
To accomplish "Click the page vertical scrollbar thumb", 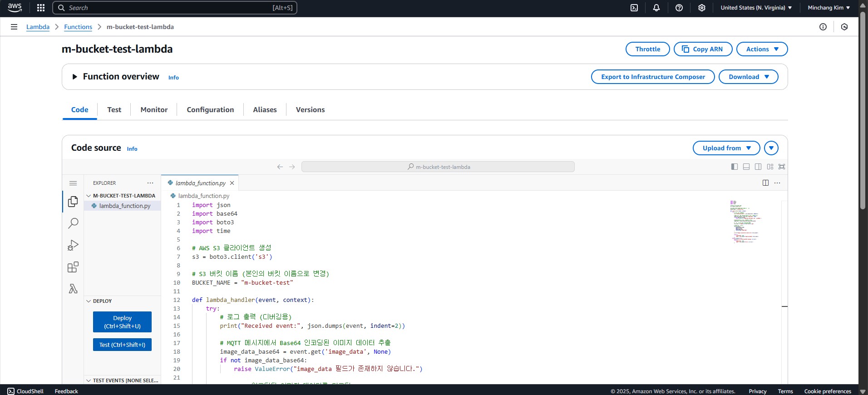I will click(x=863, y=110).
